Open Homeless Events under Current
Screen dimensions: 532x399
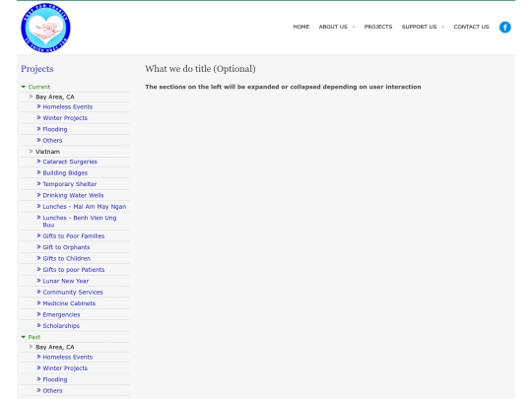68,106
